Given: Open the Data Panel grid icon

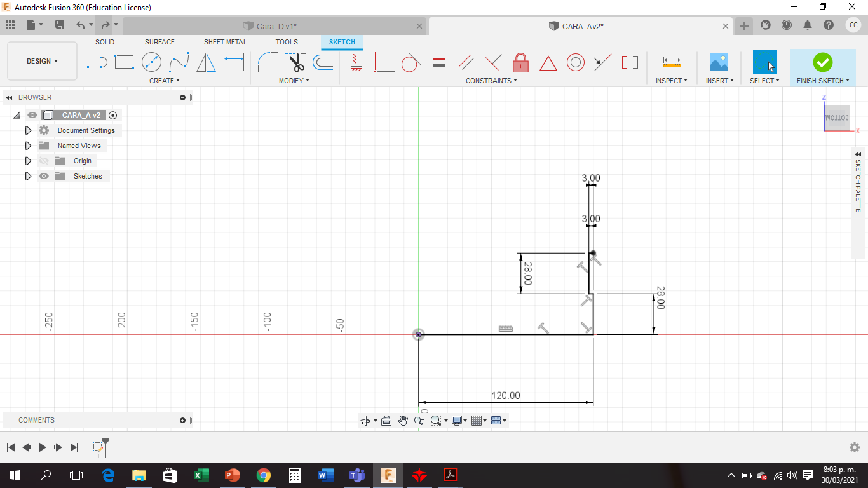Looking at the screenshot, I should pyautogui.click(x=10, y=25).
